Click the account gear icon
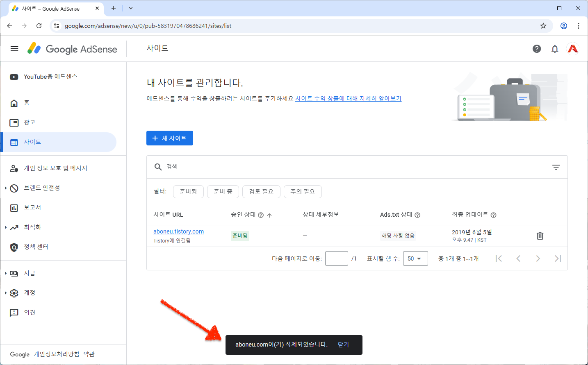Viewport: 588px width, 365px height. [14, 293]
